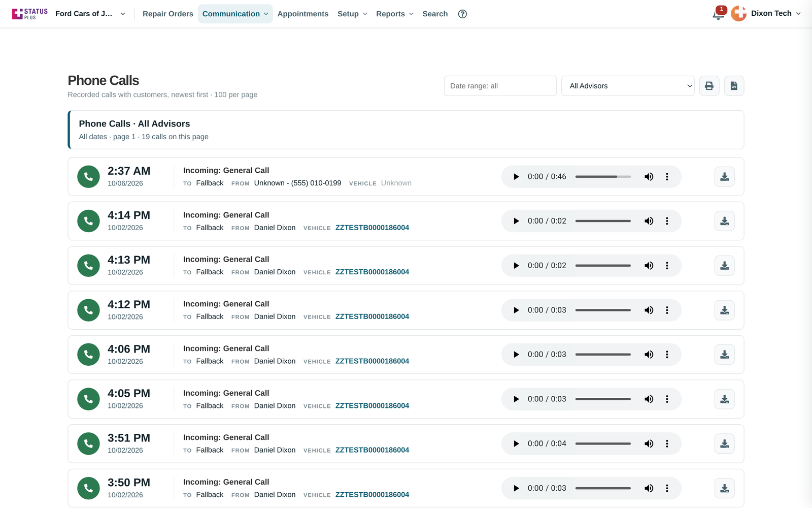Play the 3:50 PM call audio
Viewport: 812px width, 508px height.
point(516,488)
